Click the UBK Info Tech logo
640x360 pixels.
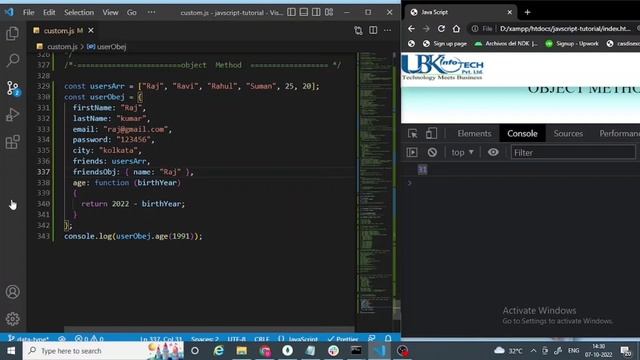coord(442,68)
